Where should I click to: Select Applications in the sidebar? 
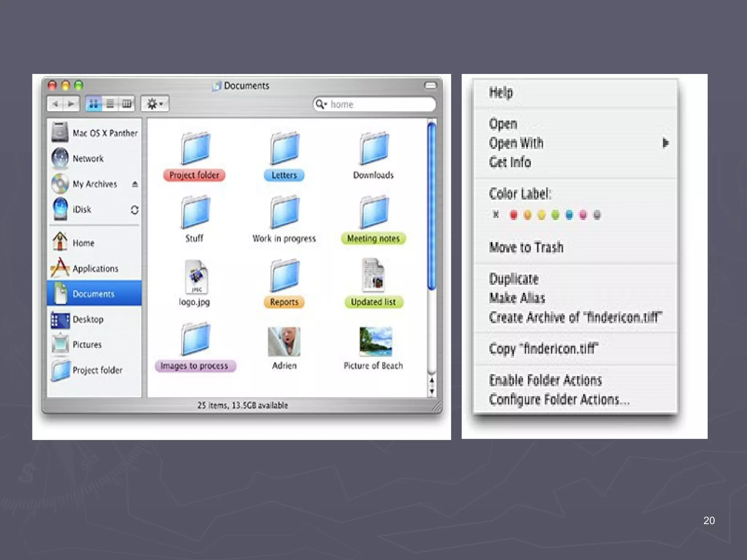click(x=95, y=269)
